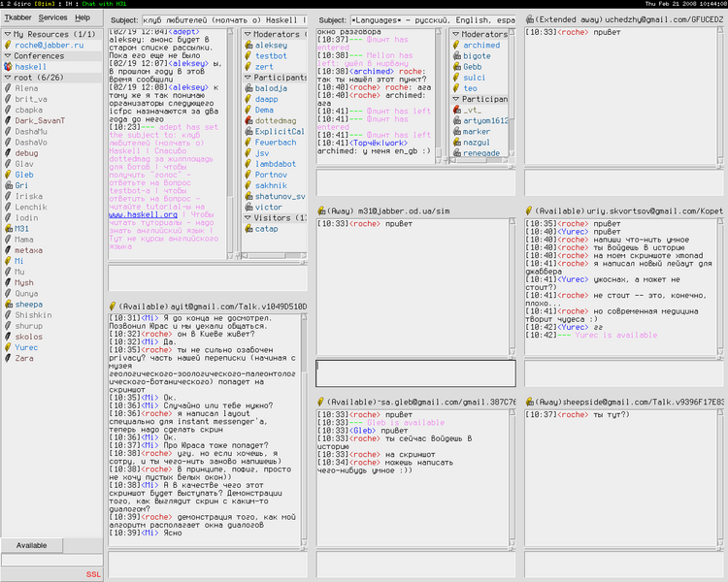Collapse the root (6/26) roster group
Viewport: 728px width, 582px height.
click(x=8, y=78)
